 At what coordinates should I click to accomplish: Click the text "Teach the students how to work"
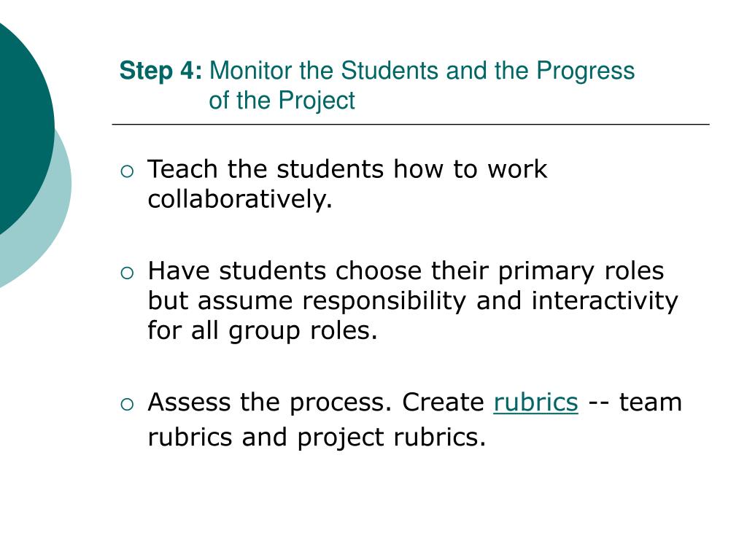tap(347, 169)
